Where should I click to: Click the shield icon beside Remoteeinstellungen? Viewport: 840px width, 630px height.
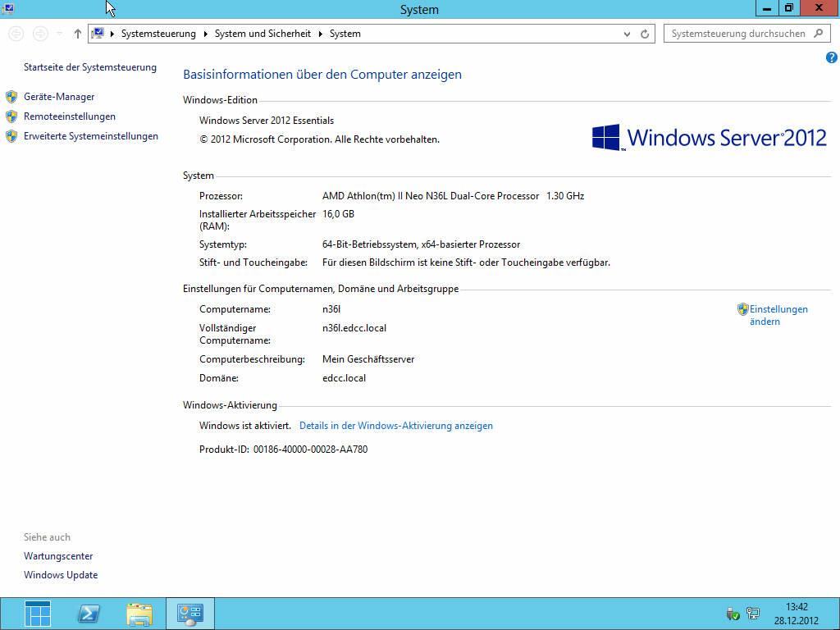coord(11,116)
